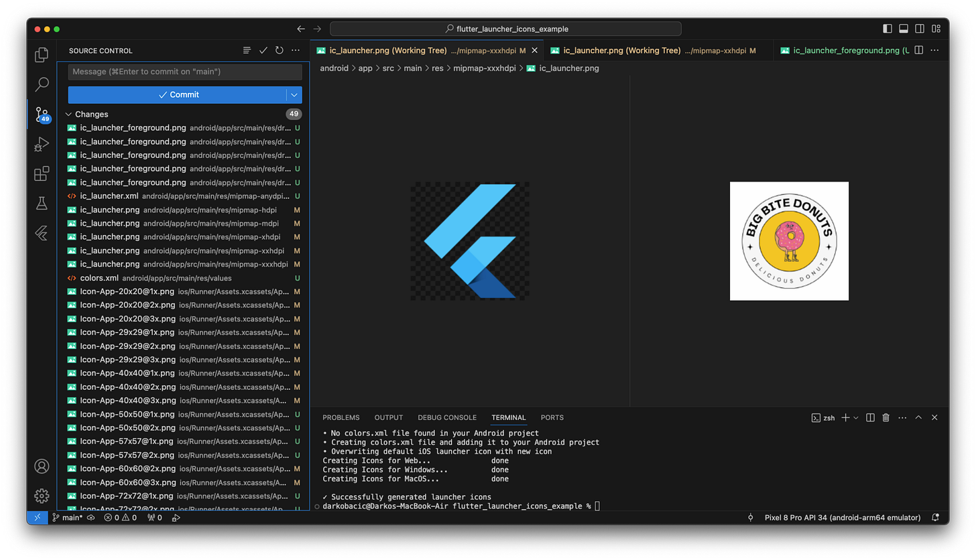Click the ic_launcher.png breadcrumb
This screenshot has height=560, width=976.
click(563, 68)
